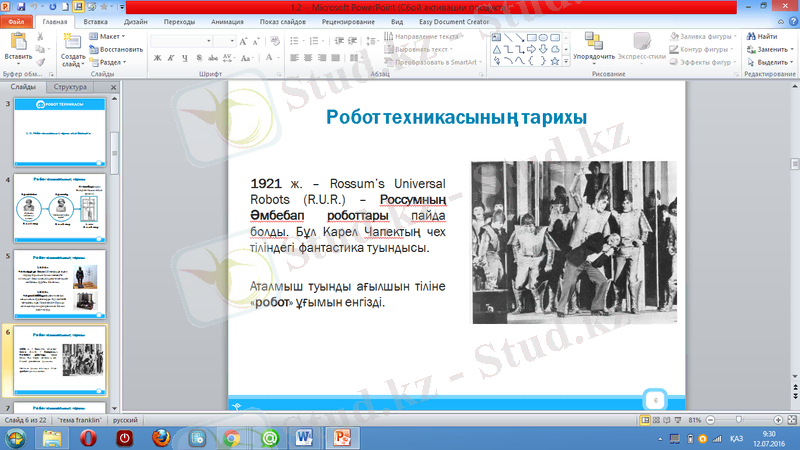Switch to Word in the taskbar
800x450 pixels.
click(x=305, y=438)
